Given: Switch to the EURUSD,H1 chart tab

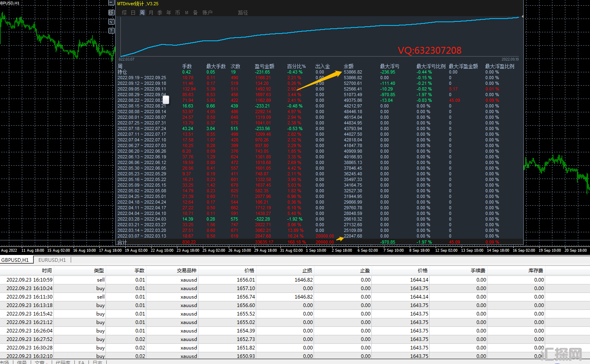Looking at the screenshot, I should click(x=52, y=260).
